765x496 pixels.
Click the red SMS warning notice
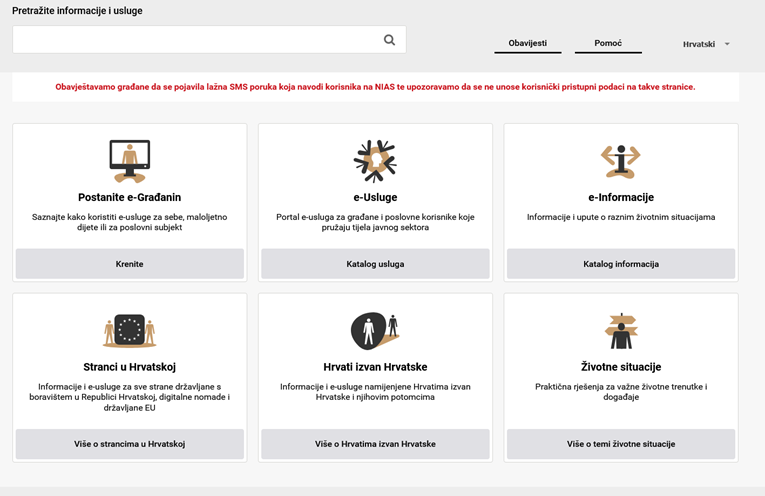pos(375,87)
